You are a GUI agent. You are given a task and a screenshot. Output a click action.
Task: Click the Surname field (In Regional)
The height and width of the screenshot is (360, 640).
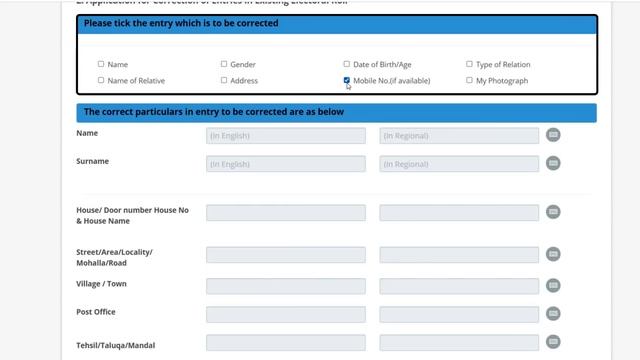point(459,164)
